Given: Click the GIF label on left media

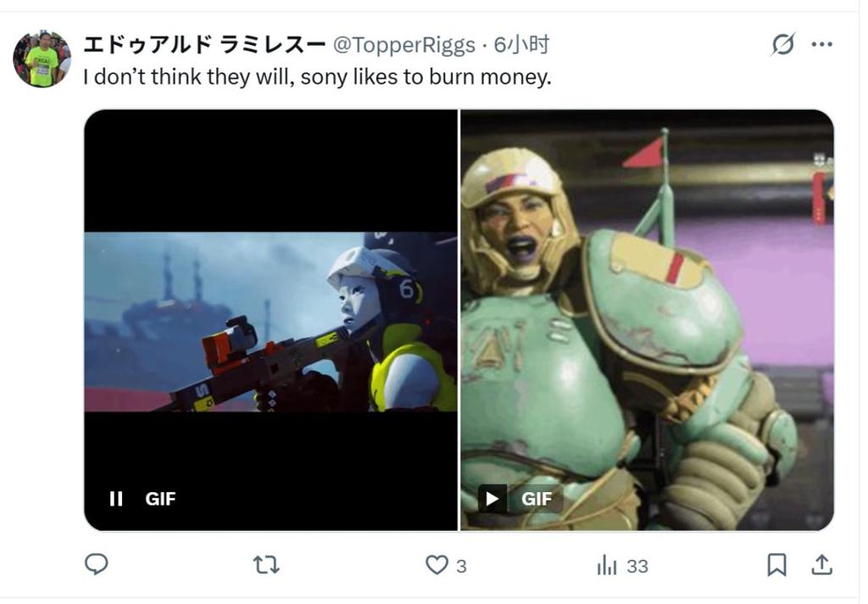Looking at the screenshot, I should (160, 499).
